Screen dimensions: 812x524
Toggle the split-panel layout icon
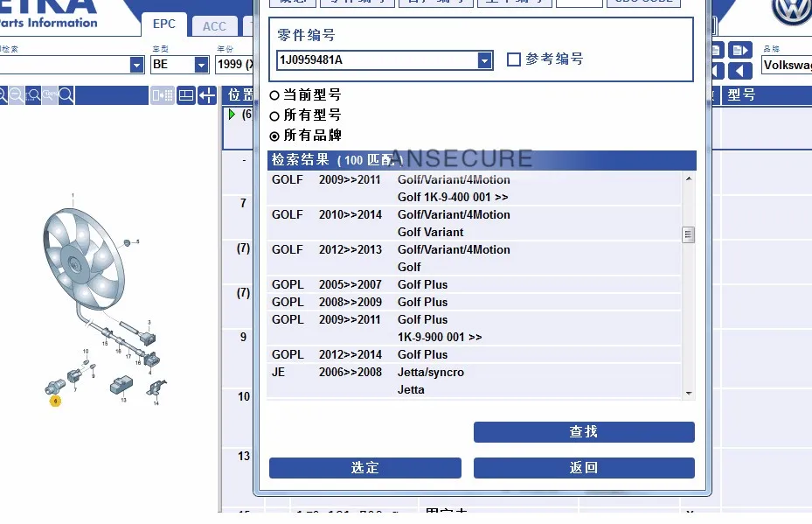(185, 95)
